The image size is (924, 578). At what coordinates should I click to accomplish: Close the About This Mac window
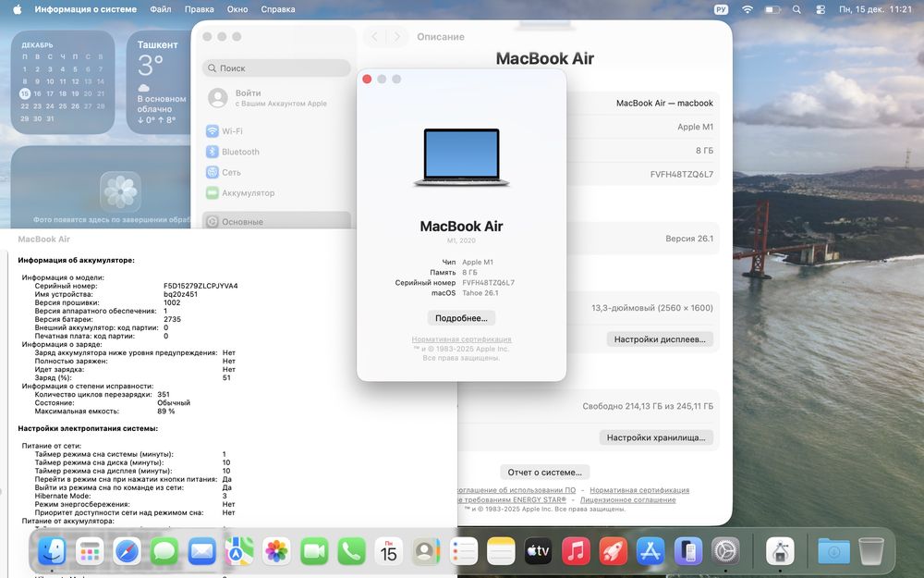coord(367,79)
